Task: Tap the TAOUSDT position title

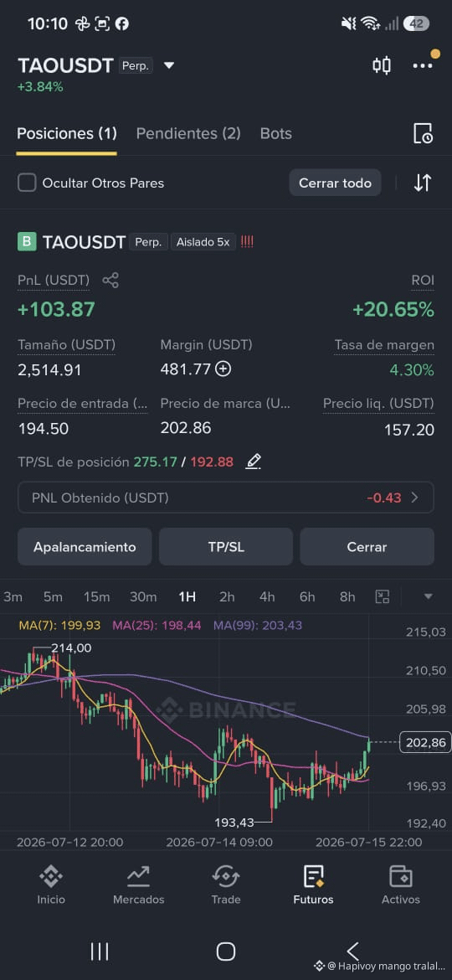Action: (85, 243)
